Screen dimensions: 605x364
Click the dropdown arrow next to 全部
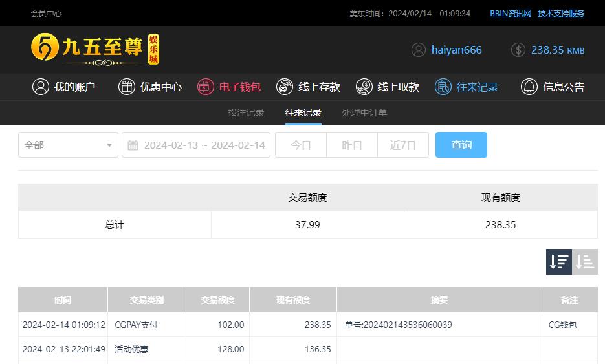(x=109, y=145)
